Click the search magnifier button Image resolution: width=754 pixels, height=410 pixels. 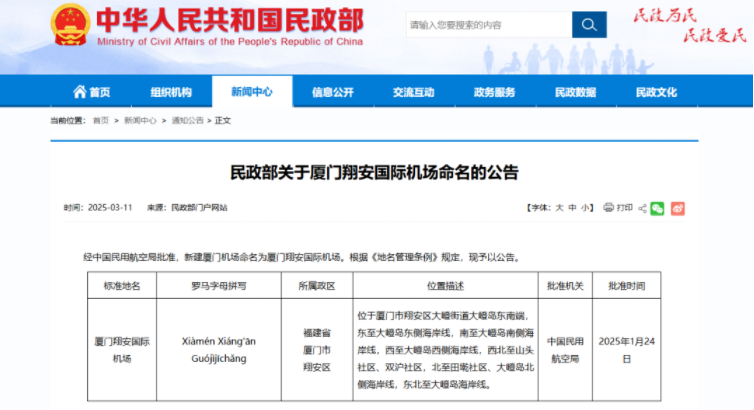pos(588,25)
